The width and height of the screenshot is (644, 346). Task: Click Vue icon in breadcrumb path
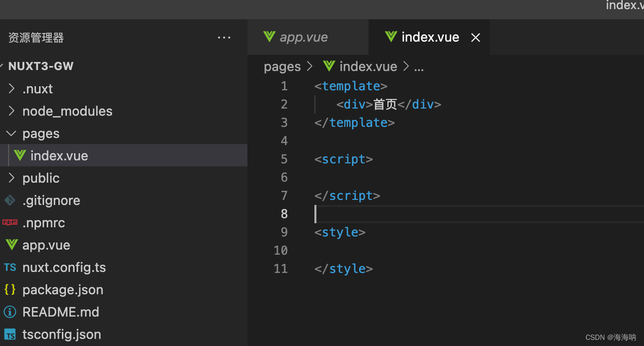pos(329,66)
